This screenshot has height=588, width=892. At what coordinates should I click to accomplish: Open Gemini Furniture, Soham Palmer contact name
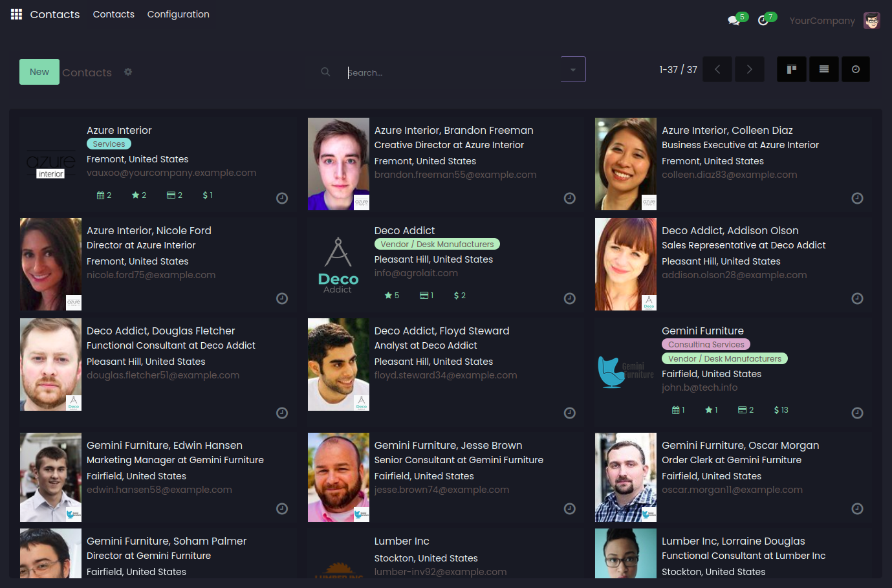[x=167, y=541]
